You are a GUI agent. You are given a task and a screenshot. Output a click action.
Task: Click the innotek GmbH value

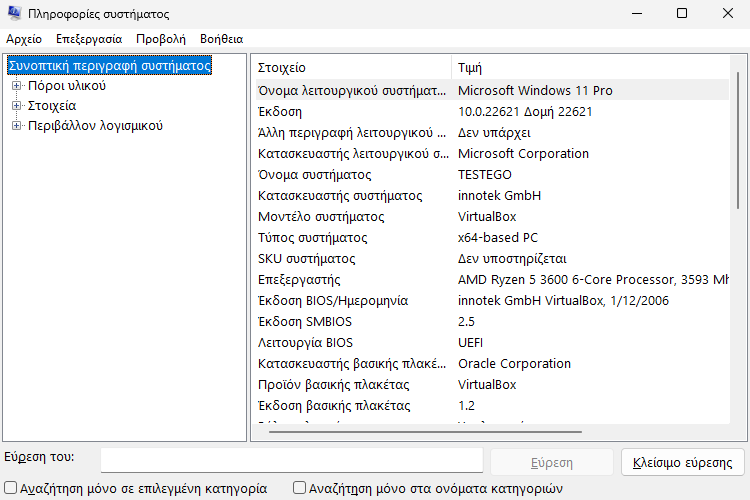pyautogui.click(x=499, y=196)
